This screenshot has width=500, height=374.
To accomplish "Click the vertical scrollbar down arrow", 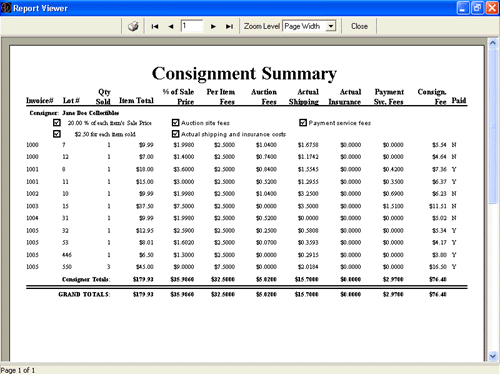I will pos(493,356).
